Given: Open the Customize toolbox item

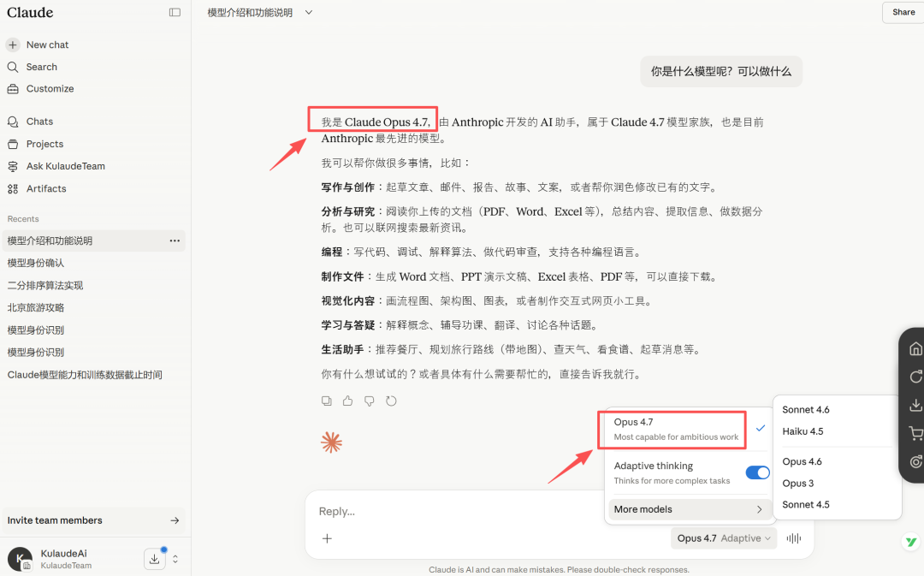Looking at the screenshot, I should (x=41, y=89).
